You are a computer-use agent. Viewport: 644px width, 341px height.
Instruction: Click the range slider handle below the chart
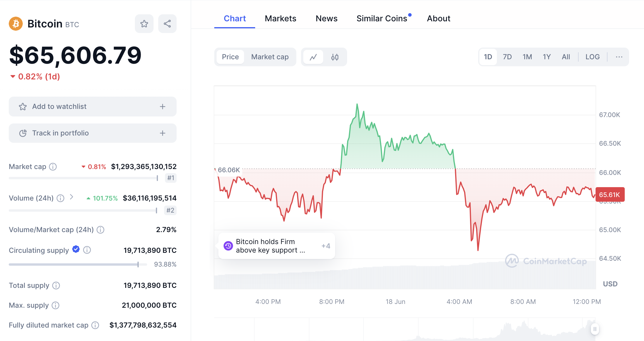pos(595,329)
